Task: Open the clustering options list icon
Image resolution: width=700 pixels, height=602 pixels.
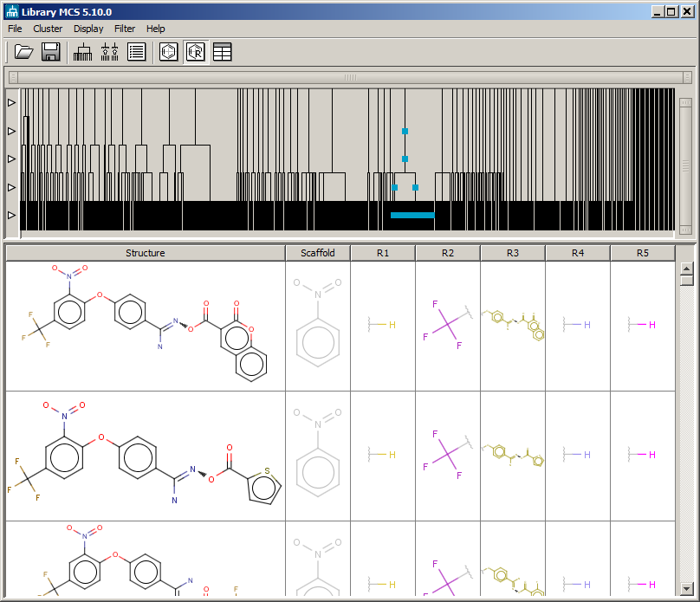Action: (136, 51)
